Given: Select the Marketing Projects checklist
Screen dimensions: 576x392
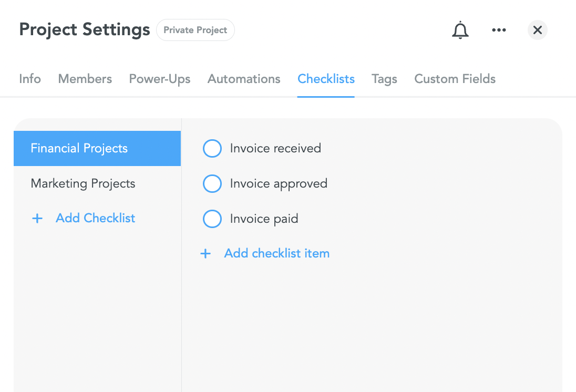Looking at the screenshot, I should [83, 183].
